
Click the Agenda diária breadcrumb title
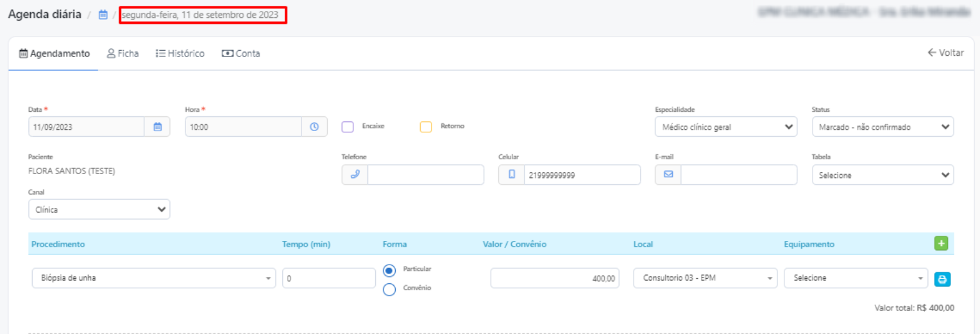[45, 14]
